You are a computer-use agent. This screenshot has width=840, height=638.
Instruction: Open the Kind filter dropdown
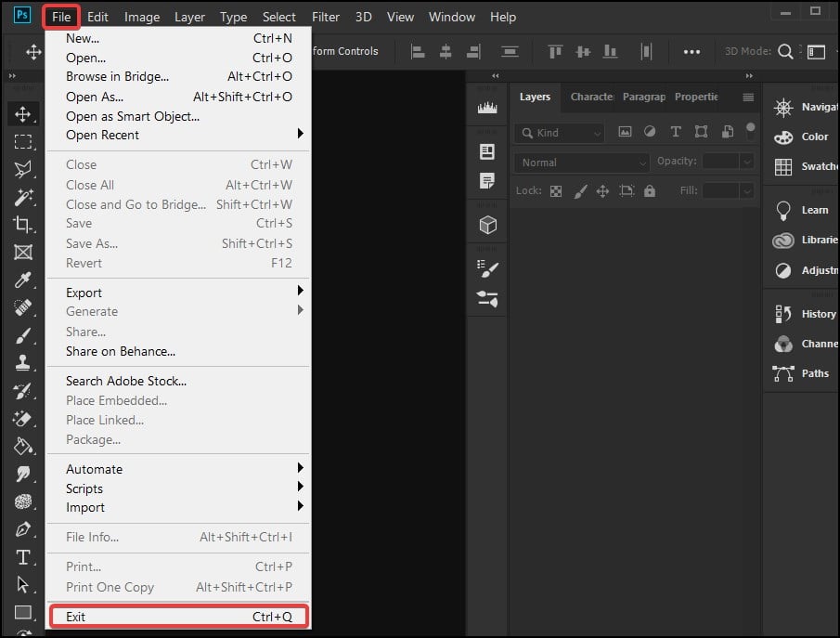click(x=559, y=133)
